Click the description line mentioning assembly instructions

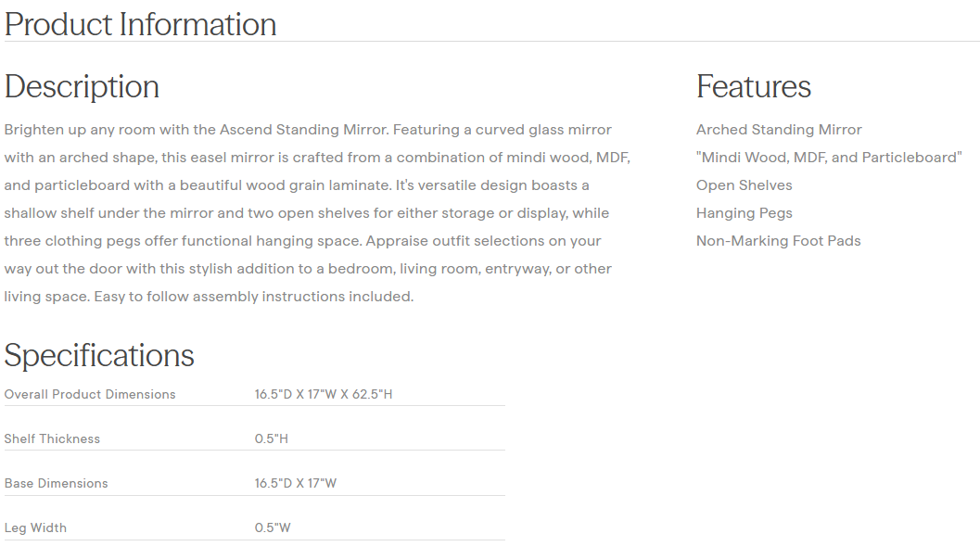pyautogui.click(x=209, y=297)
